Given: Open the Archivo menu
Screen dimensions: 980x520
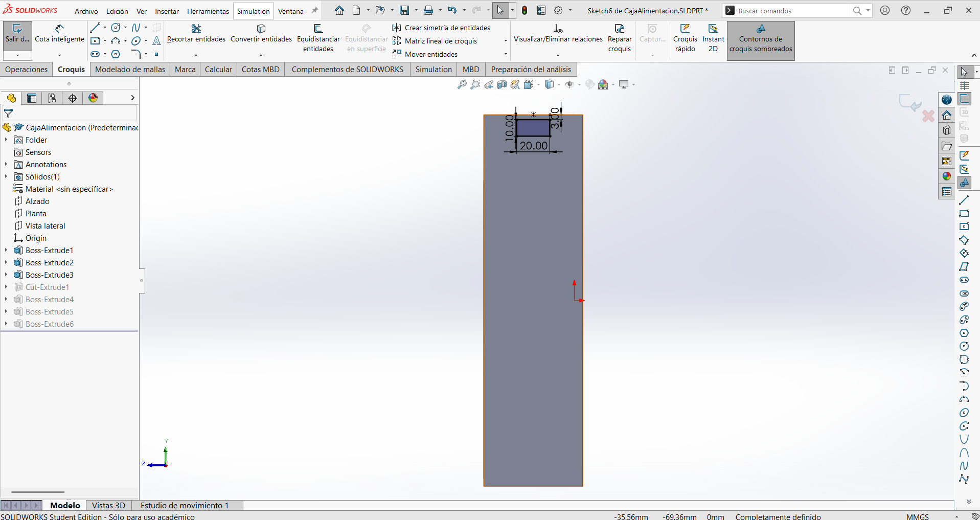Looking at the screenshot, I should (86, 11).
